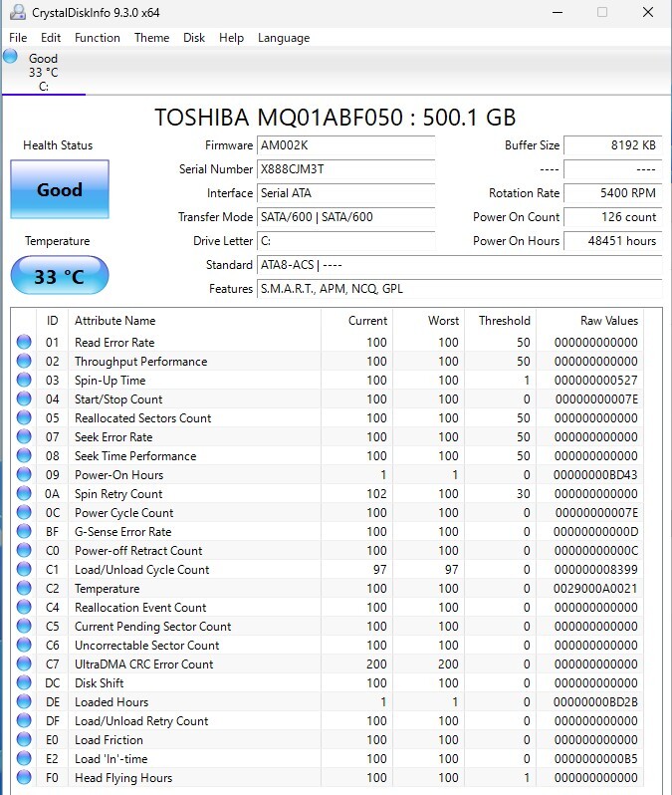Click status orb for Temperature attribute row
Screen dimensions: 672x795
[x=24, y=588]
